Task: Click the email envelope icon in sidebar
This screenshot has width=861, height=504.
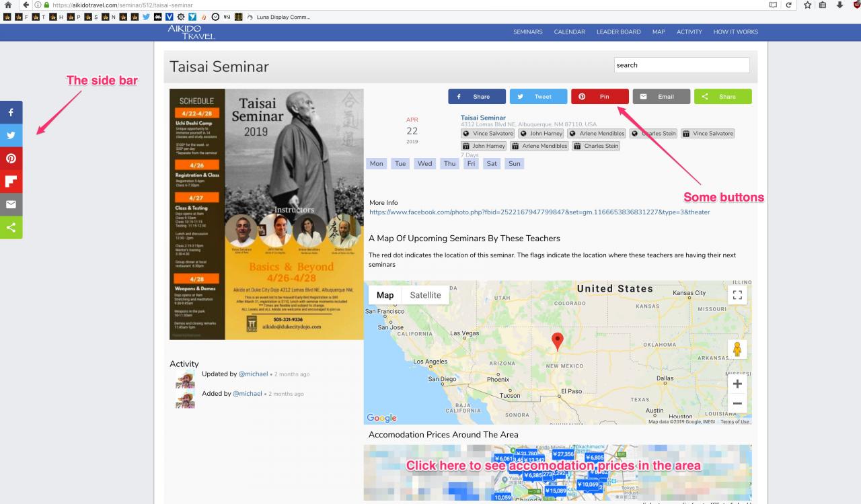Action: point(11,204)
